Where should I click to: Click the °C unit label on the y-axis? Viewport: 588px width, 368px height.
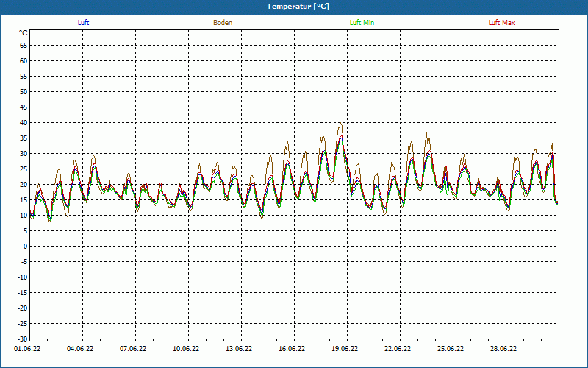tap(24, 33)
